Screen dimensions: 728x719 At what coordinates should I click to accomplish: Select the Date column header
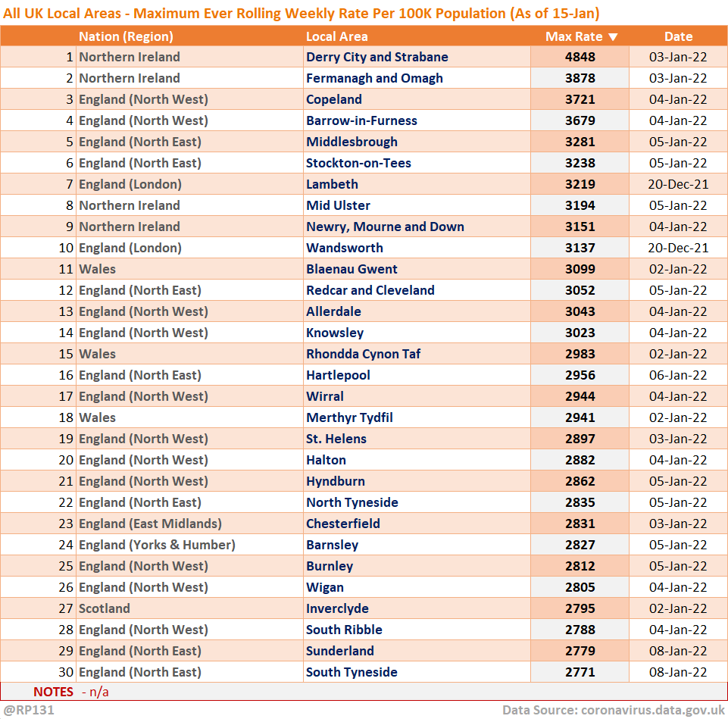[x=678, y=36]
